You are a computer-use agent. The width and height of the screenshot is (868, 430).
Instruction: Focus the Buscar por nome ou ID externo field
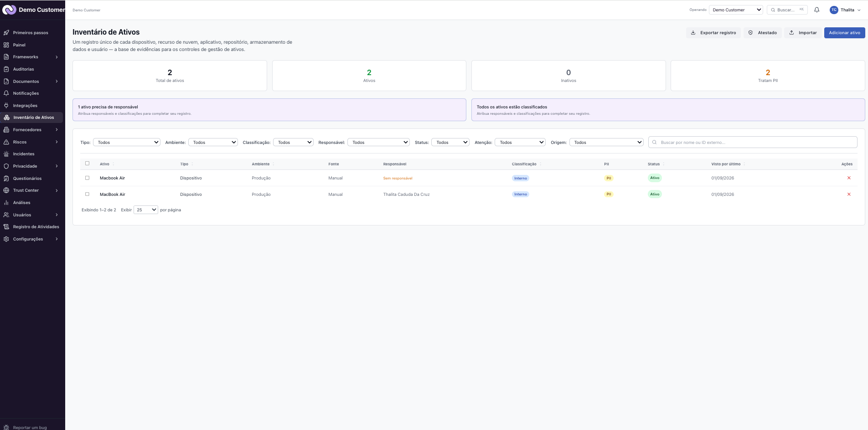(753, 142)
